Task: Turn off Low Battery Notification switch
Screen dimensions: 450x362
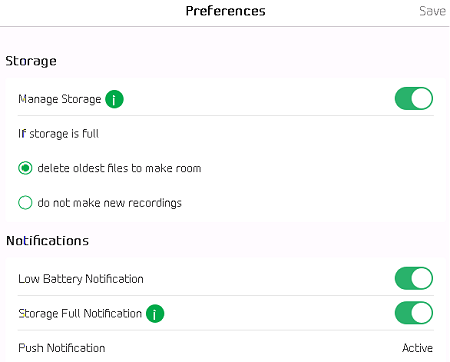Action: pyautogui.click(x=414, y=278)
